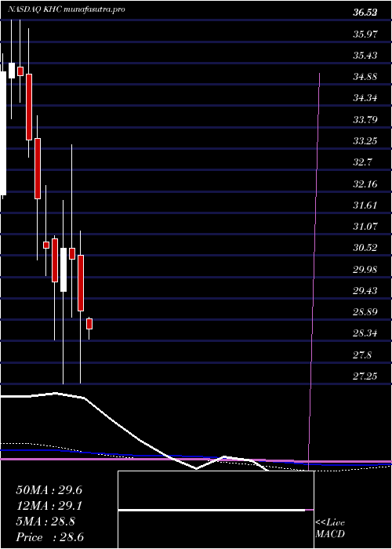392x549 pixels.
Task: Click the 27.8 price axis label
Action: pos(362,354)
